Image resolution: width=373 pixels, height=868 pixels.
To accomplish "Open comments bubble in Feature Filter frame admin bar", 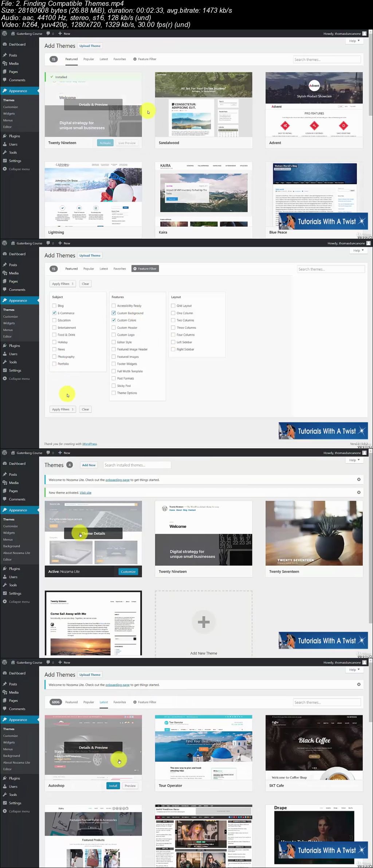I will click(48, 243).
